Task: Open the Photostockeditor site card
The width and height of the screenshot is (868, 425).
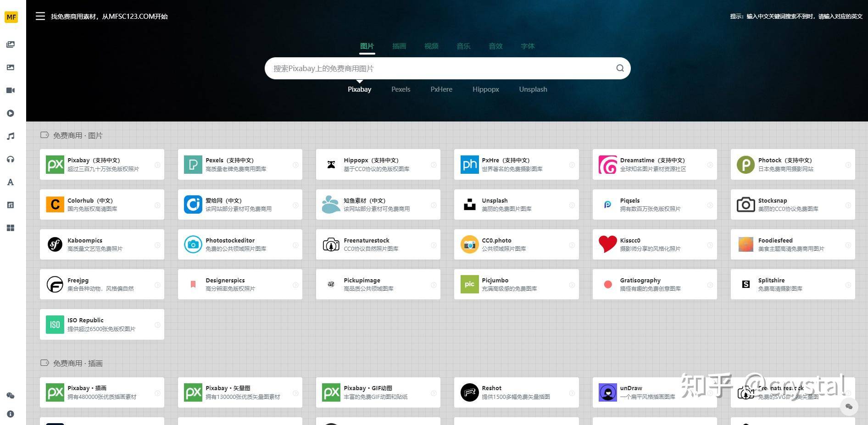Action: coord(240,244)
